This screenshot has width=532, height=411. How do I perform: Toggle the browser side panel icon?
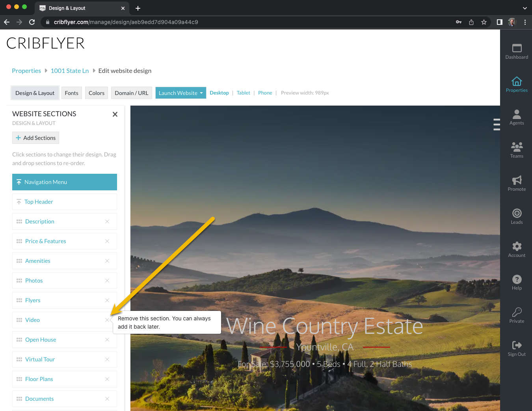coord(500,22)
